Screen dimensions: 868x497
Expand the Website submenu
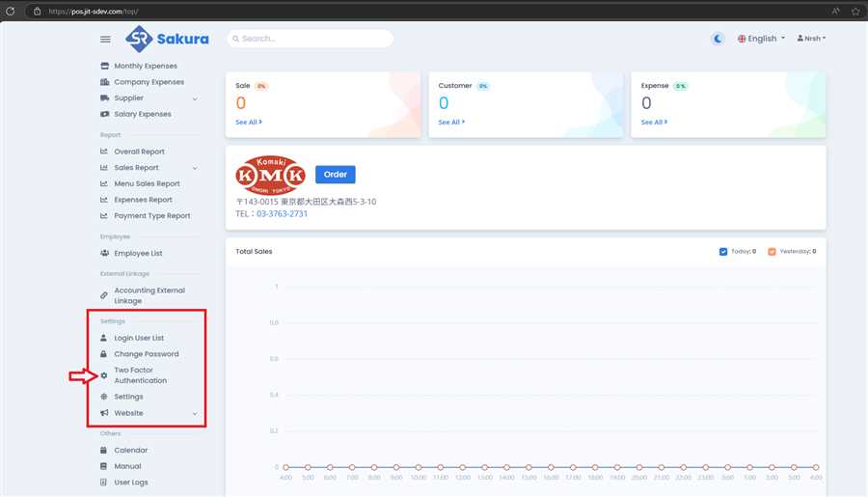[x=195, y=413]
